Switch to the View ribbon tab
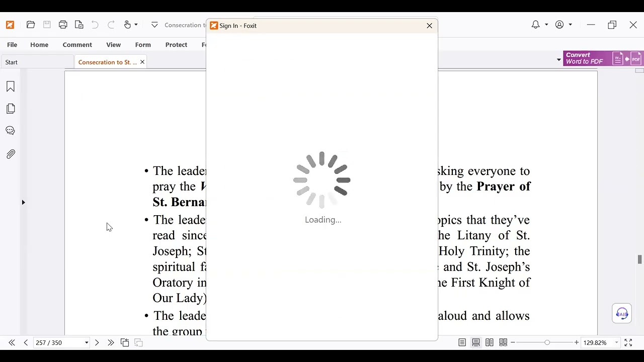The height and width of the screenshot is (362, 644). [x=113, y=45]
